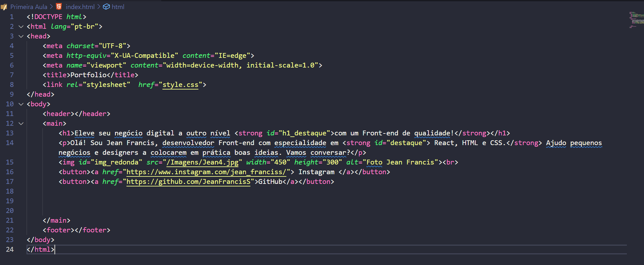Click the html symbol cube icon in breadcrumb

pyautogui.click(x=106, y=7)
